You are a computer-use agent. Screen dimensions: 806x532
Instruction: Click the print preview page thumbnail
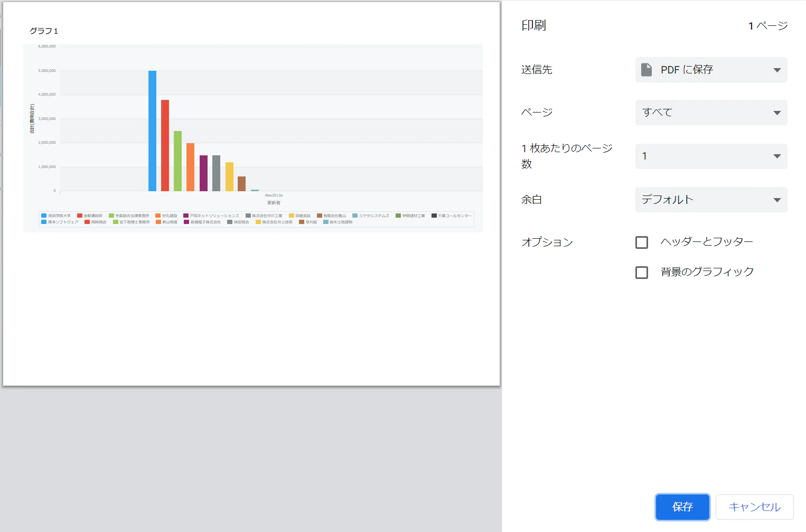(x=251, y=194)
